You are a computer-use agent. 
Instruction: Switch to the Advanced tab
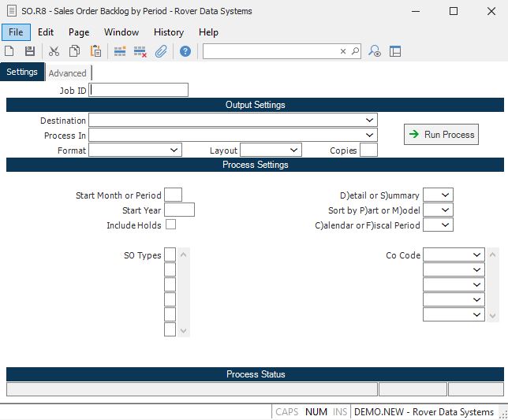(x=67, y=73)
